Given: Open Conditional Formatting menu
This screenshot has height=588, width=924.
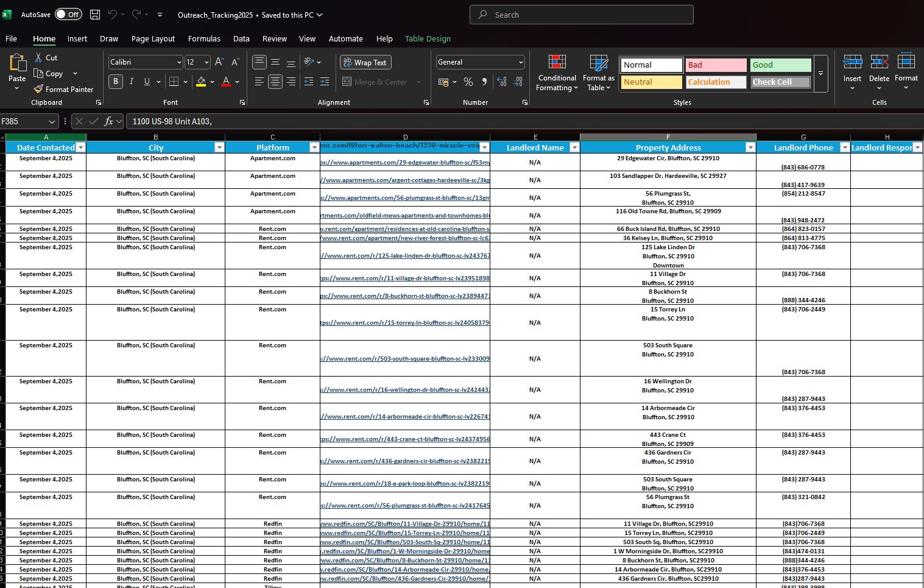Looking at the screenshot, I should point(557,73).
